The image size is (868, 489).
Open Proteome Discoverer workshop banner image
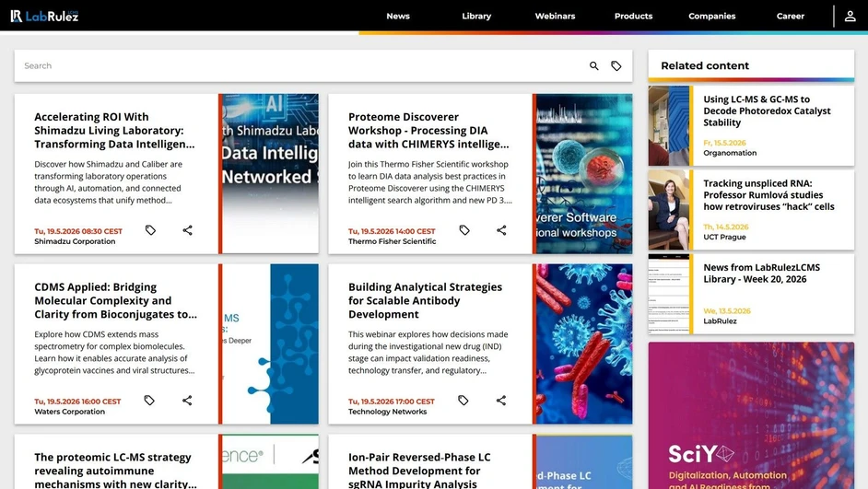[584, 174]
